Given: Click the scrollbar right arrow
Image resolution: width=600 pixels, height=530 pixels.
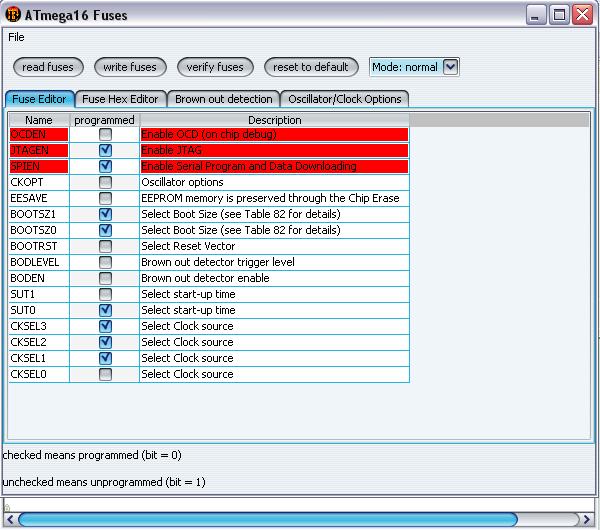Looking at the screenshot, I should point(586,520).
